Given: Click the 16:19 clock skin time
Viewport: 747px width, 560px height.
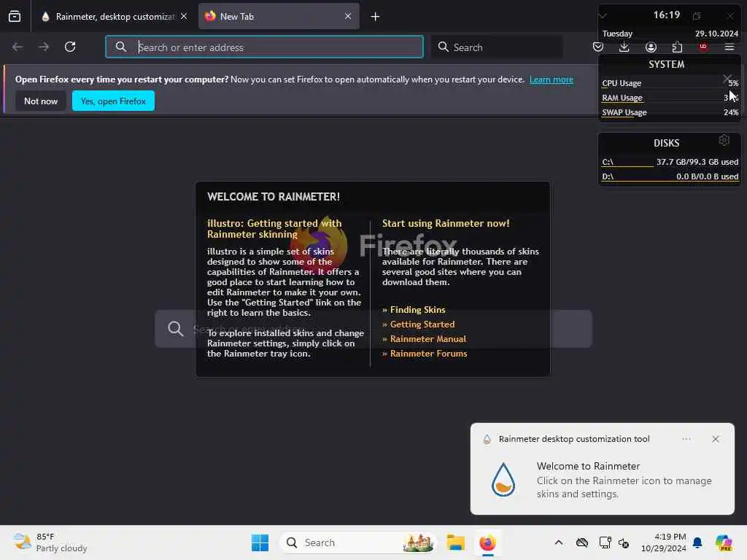Looking at the screenshot, I should point(667,15).
